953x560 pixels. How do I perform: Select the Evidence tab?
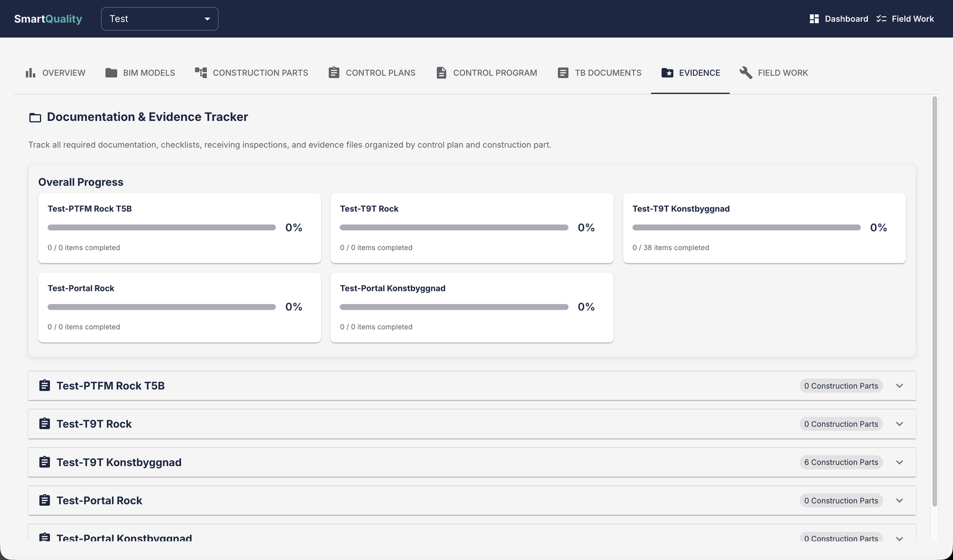click(690, 73)
